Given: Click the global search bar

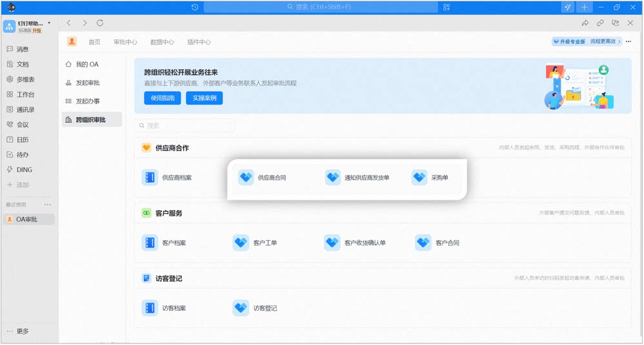Looking at the screenshot, I should (x=321, y=7).
